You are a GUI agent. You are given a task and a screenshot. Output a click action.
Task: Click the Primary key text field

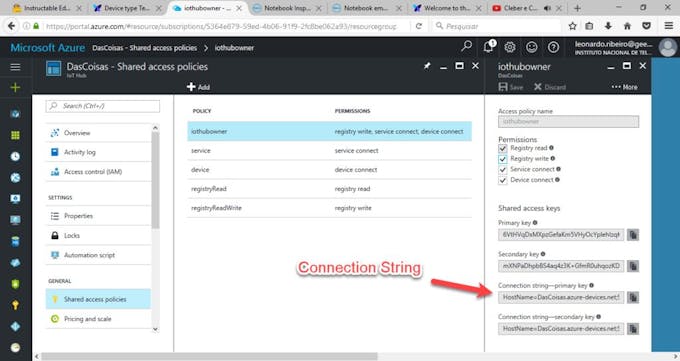tap(561, 235)
